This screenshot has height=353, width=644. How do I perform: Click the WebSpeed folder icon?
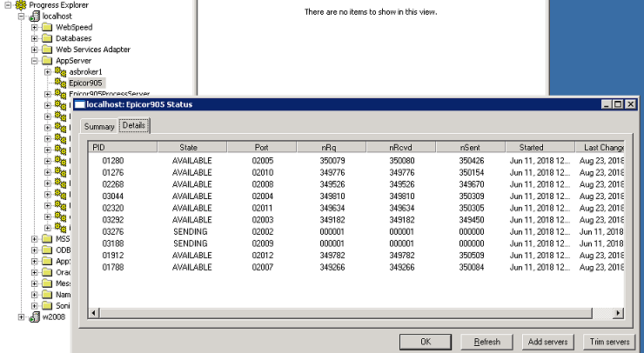click(47, 28)
